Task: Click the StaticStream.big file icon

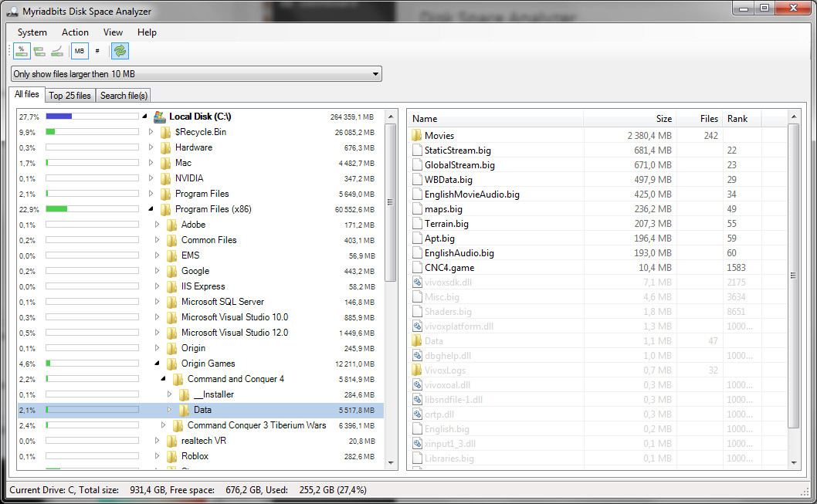Action: [x=417, y=150]
